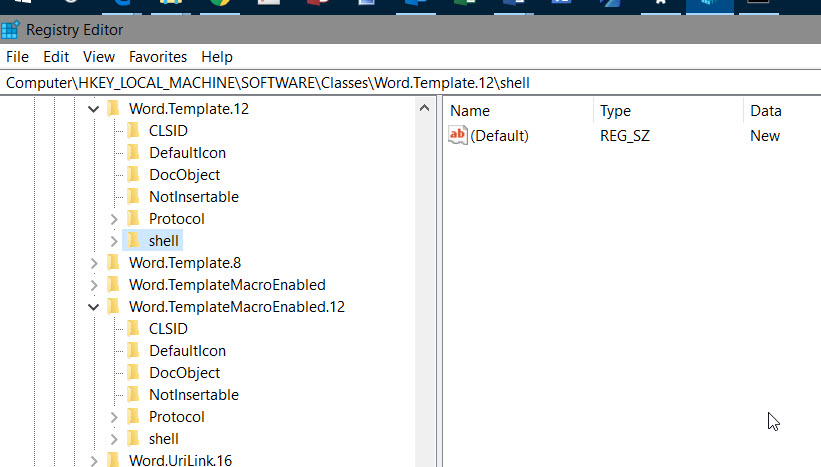Click the Data column header
Viewport: 821px width, 467px height.
[x=782, y=110]
